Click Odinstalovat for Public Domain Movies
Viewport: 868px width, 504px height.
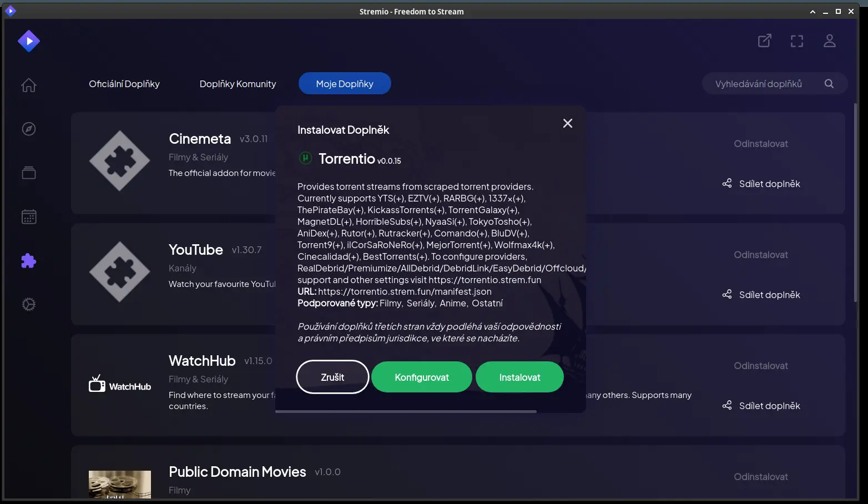(761, 477)
